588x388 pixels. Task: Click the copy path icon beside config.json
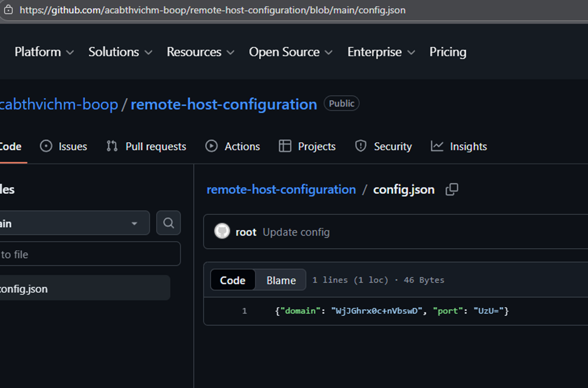coord(452,189)
